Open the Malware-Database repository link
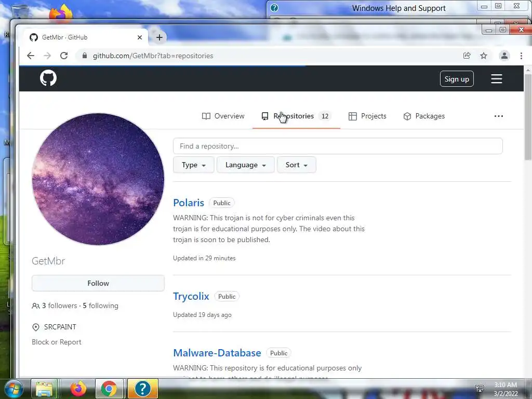 coord(217,353)
